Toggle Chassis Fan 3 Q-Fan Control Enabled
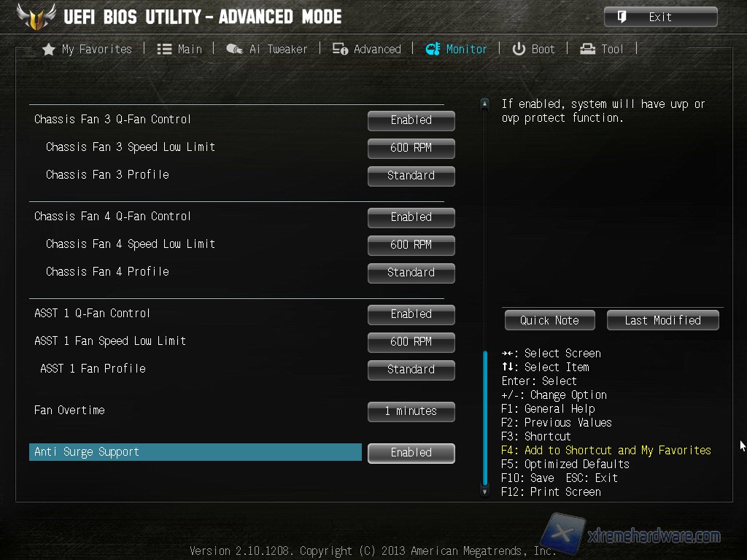 tap(411, 120)
